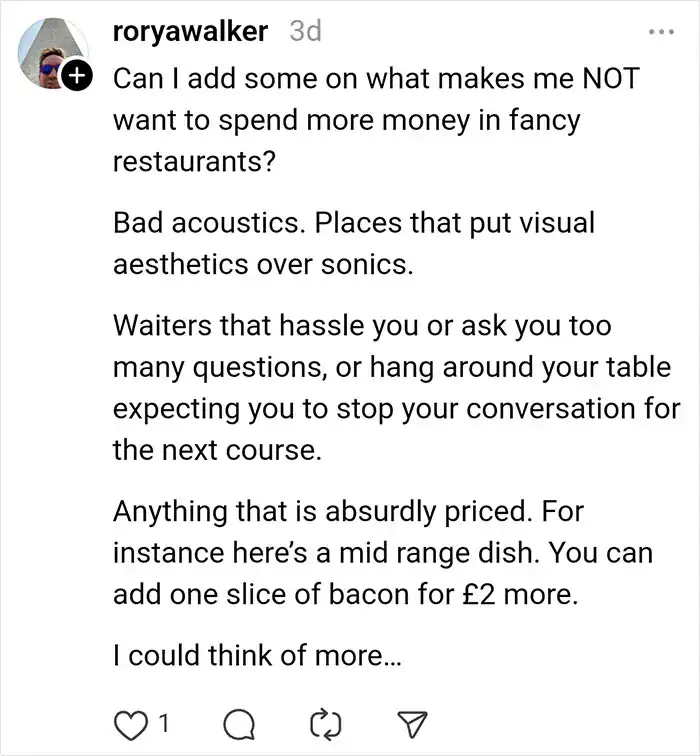Select the 'Bad acoustics' paragraph

(353, 243)
